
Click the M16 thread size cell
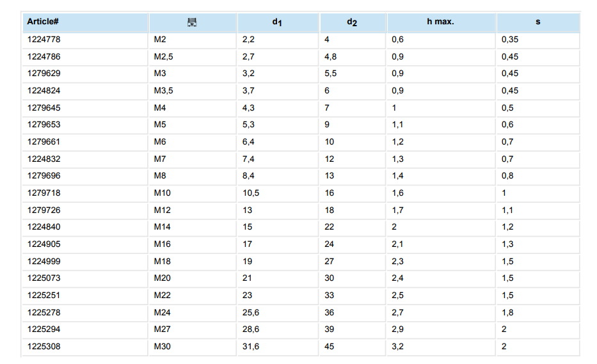pyautogui.click(x=163, y=244)
